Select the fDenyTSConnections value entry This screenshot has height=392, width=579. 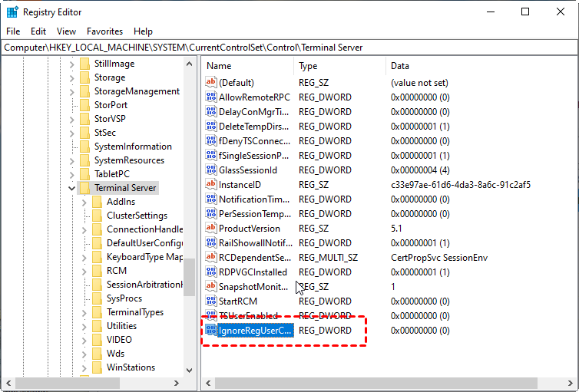254,141
